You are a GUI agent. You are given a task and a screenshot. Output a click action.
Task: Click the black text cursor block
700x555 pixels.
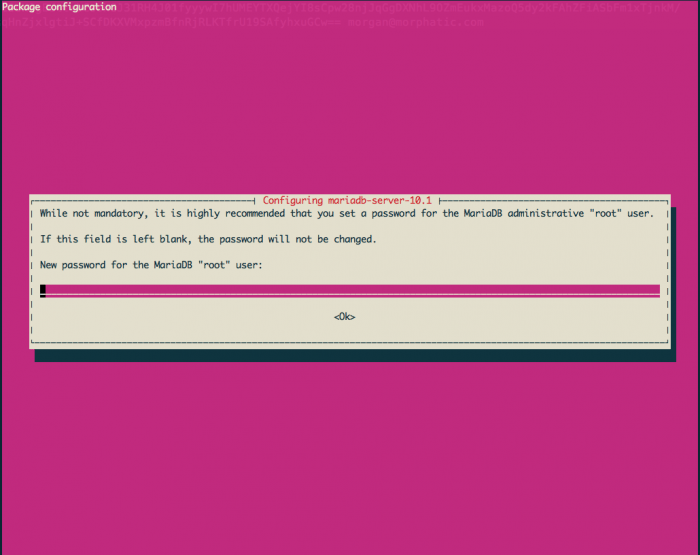pyautogui.click(x=43, y=291)
